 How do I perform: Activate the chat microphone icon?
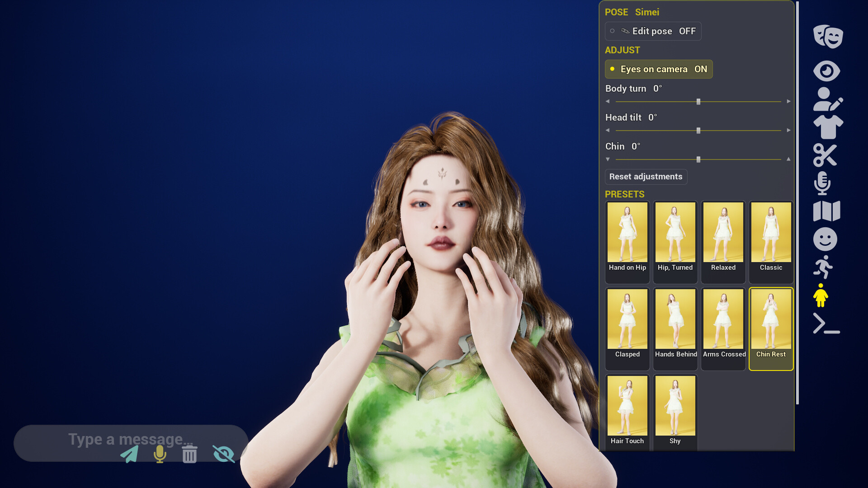pos(160,454)
